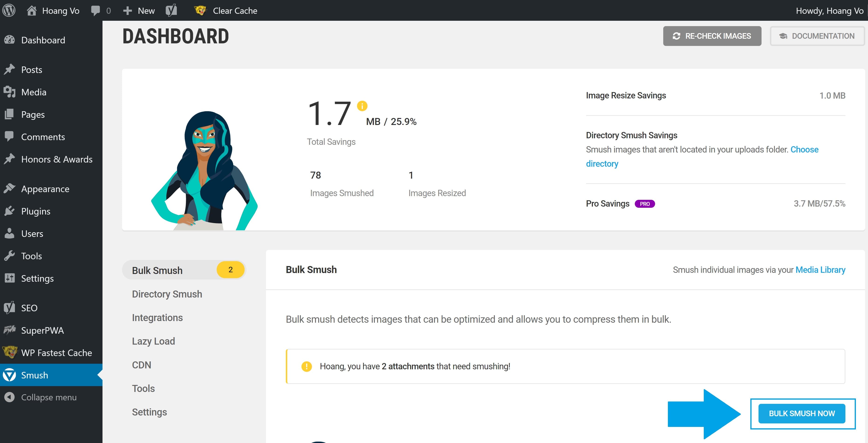Viewport: 868px width, 443px height.
Task: Go to the Media menu
Action: coord(51,92)
